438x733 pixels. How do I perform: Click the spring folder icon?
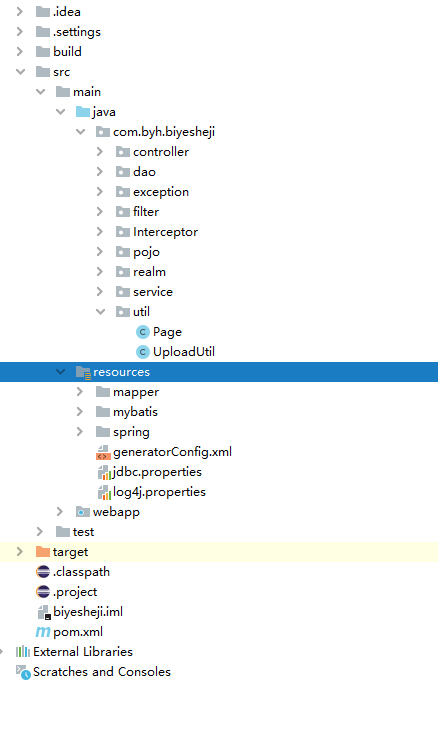[x=103, y=431]
